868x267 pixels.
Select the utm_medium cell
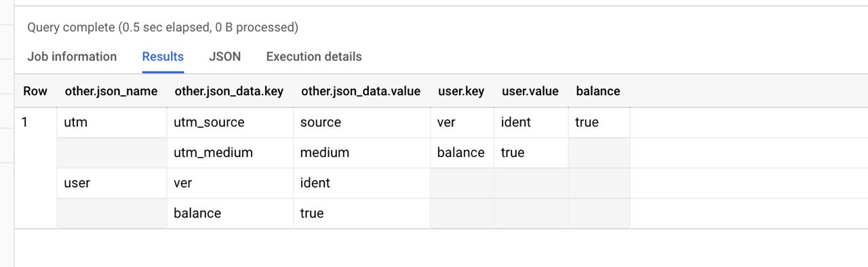tap(231, 153)
